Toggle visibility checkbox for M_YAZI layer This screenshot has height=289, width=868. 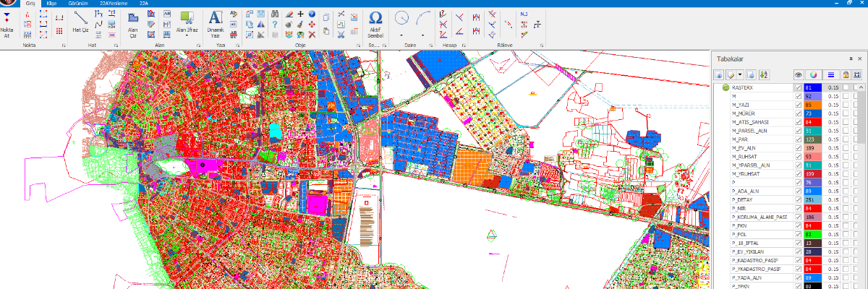(x=799, y=105)
